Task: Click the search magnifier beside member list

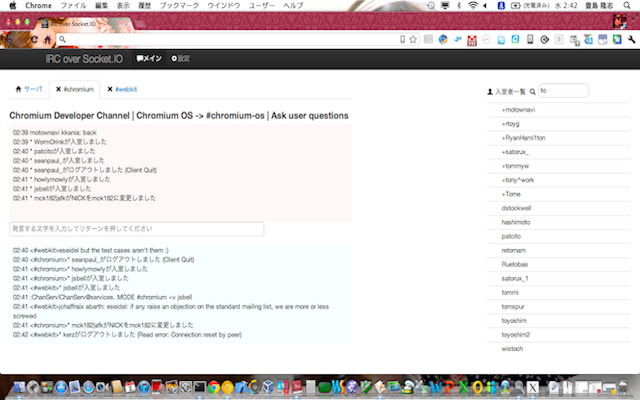Action: (x=532, y=92)
